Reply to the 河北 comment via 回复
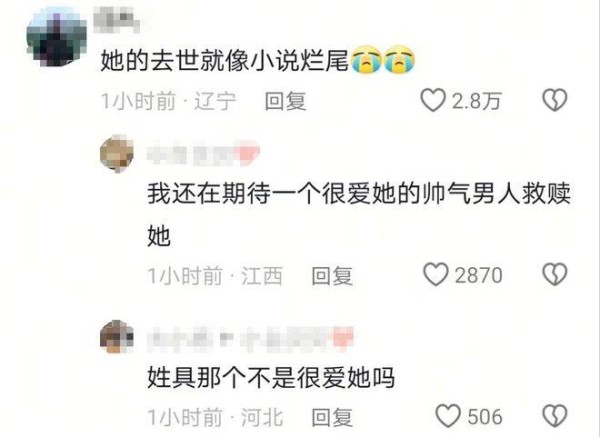 (332, 417)
